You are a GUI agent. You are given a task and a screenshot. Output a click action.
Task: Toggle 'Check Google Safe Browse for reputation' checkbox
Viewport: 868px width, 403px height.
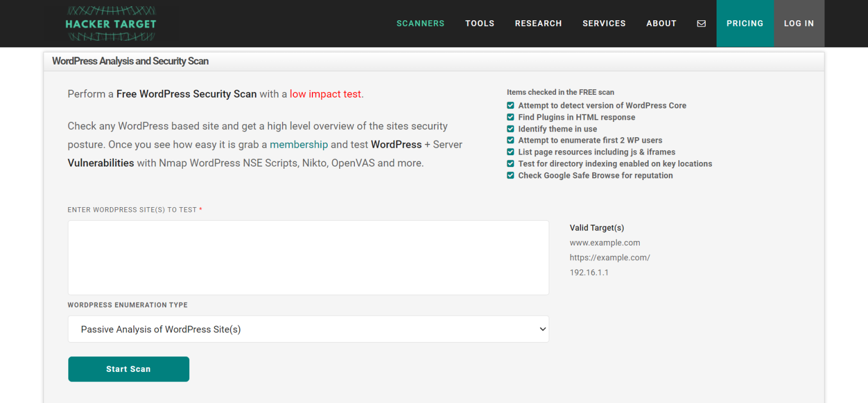tap(510, 176)
